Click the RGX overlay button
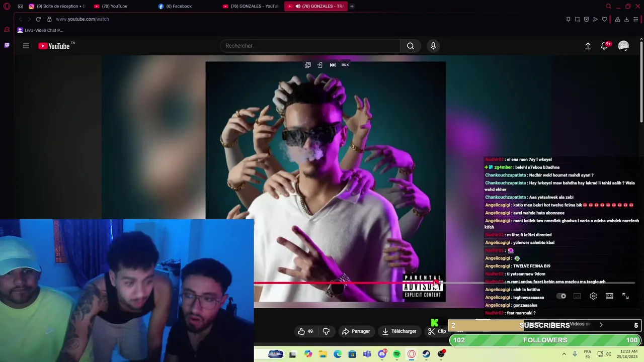 pos(345,65)
